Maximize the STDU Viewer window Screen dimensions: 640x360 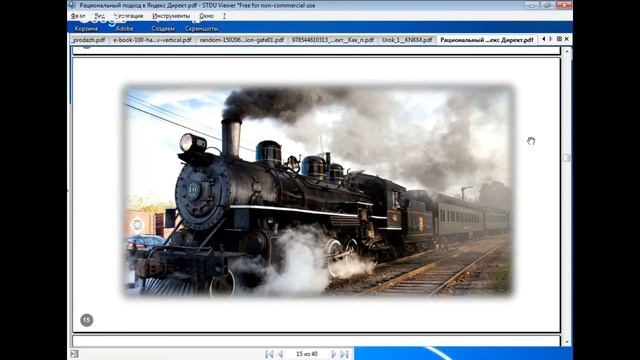tap(547, 5)
